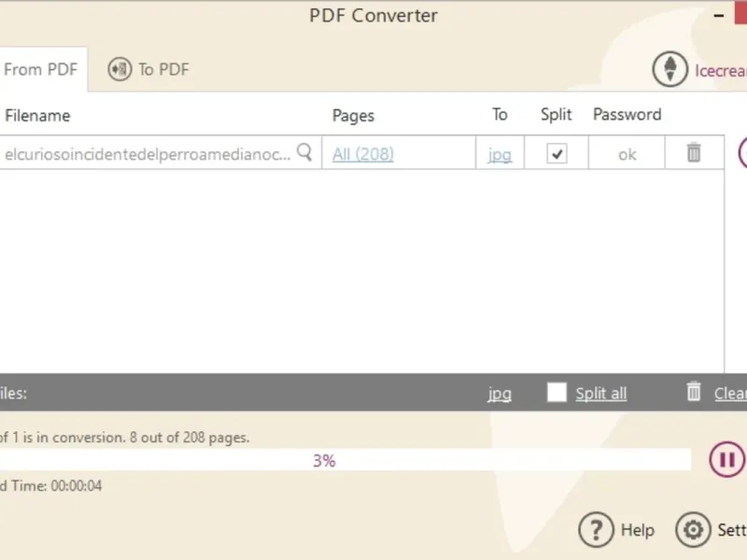Change the file's jpg output format
This screenshot has width=747, height=560.
tap(500, 155)
